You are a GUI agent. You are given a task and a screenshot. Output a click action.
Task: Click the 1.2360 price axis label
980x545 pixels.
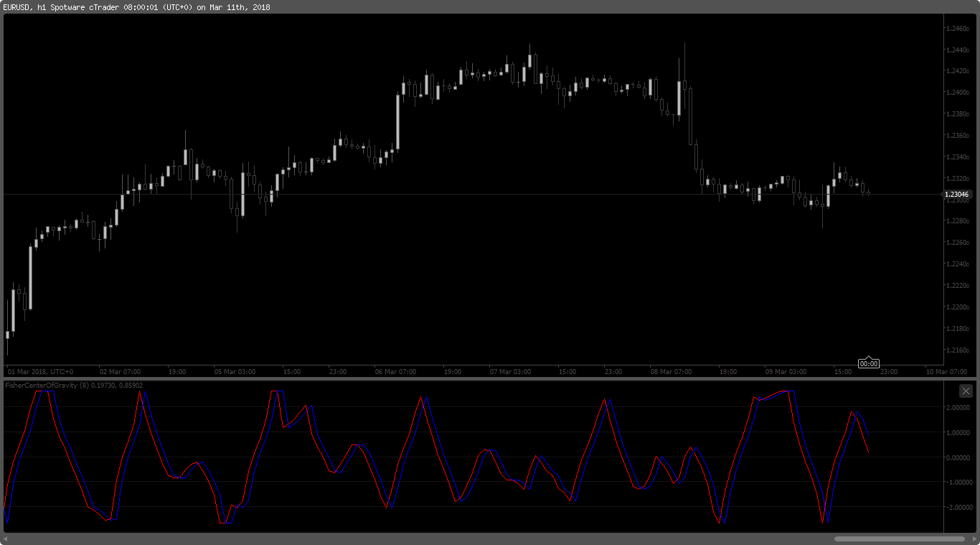point(957,136)
